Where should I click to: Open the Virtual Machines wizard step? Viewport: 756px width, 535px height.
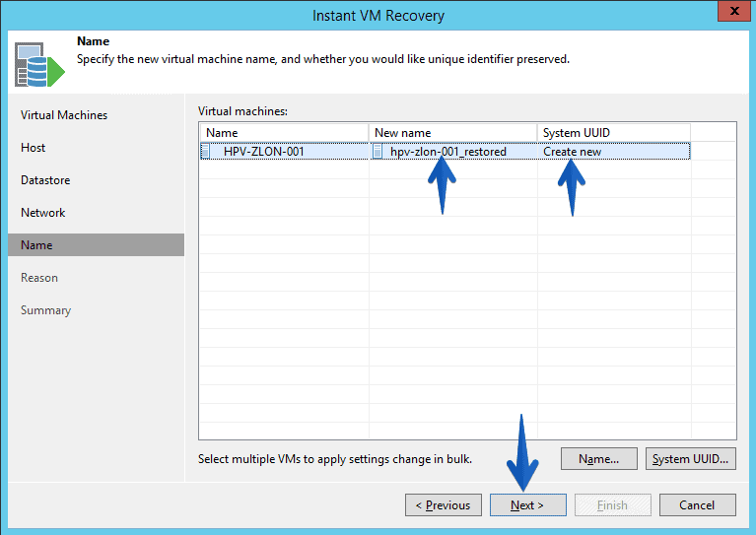click(x=64, y=115)
